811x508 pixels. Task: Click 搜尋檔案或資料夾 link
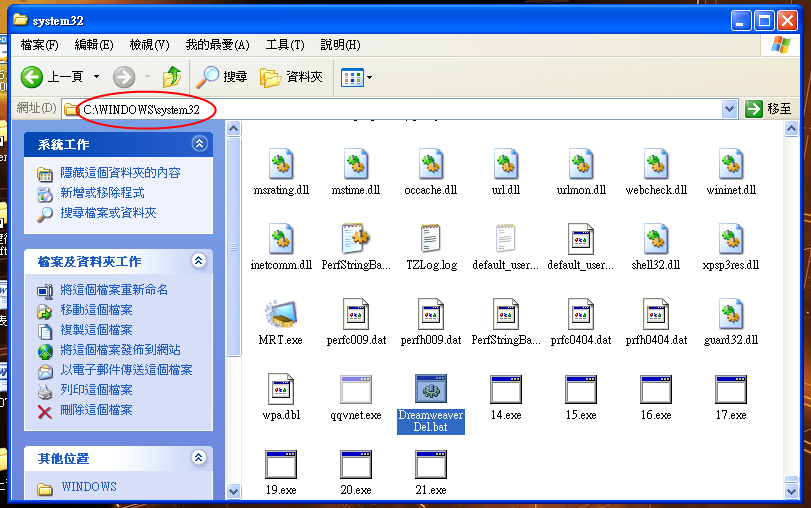(108, 213)
